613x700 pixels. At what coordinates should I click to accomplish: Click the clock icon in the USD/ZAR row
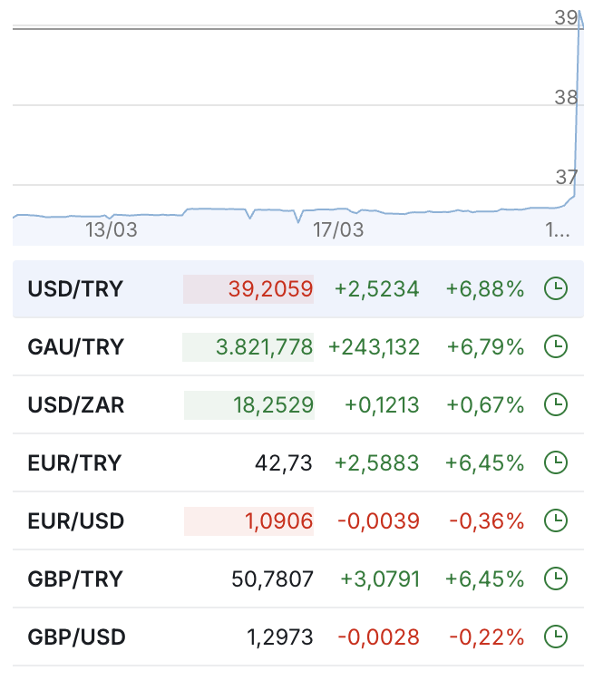click(x=556, y=405)
